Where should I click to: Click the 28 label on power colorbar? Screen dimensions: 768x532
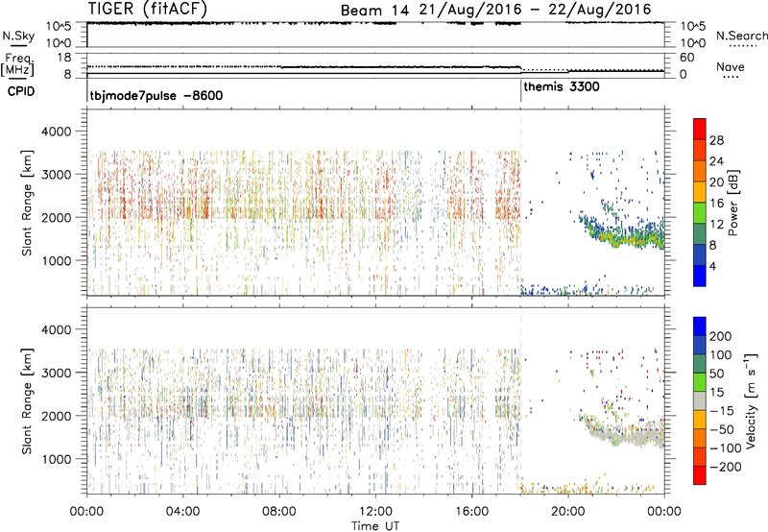coord(716,140)
